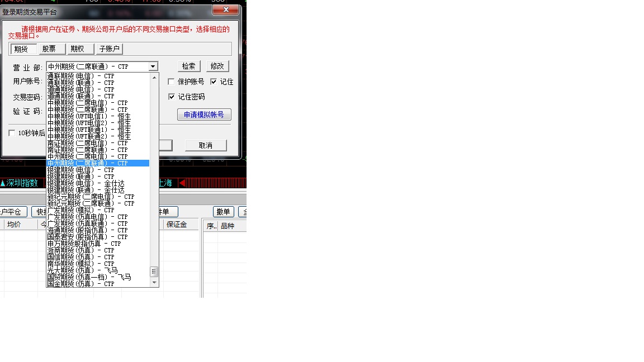This screenshot has height=362, width=644.
Task: Select 银建期货 (联通) - 金仕达
Action: coord(98,190)
